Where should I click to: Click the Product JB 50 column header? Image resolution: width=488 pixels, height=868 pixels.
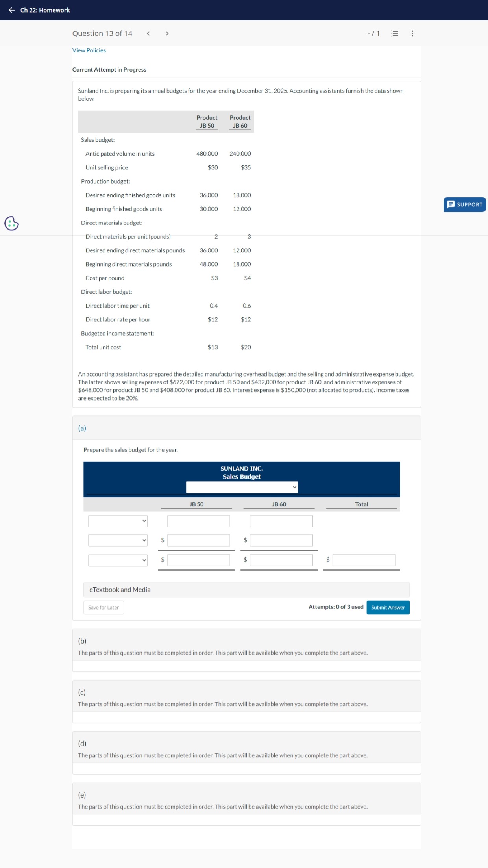[x=207, y=121]
